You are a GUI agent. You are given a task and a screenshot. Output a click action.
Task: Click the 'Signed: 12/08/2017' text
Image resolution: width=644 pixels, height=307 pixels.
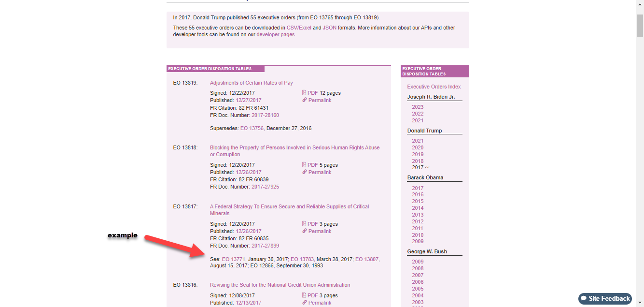[x=232, y=295]
